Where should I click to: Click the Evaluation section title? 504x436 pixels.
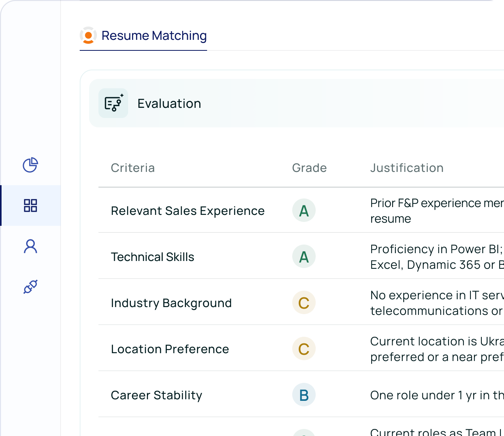pos(169,104)
